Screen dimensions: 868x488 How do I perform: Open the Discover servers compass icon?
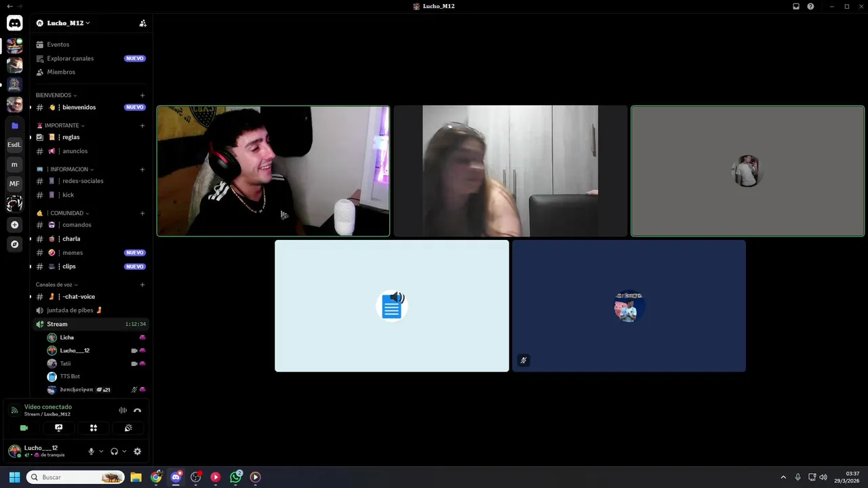14,244
